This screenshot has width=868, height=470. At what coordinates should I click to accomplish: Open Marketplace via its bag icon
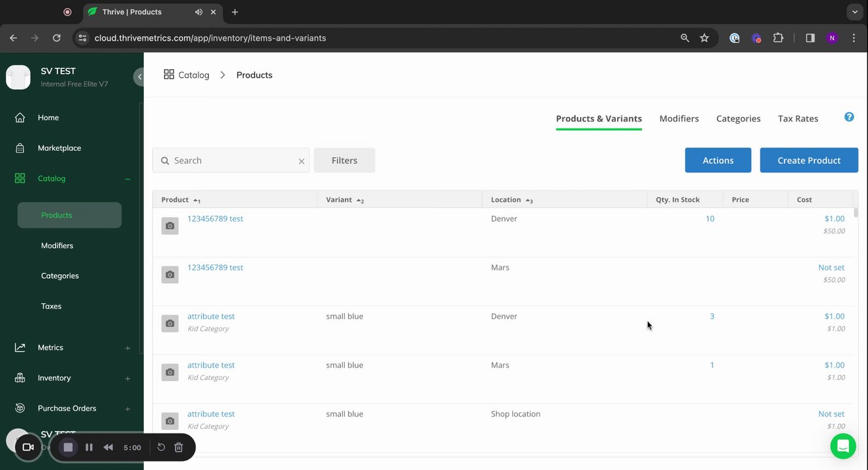(20, 148)
